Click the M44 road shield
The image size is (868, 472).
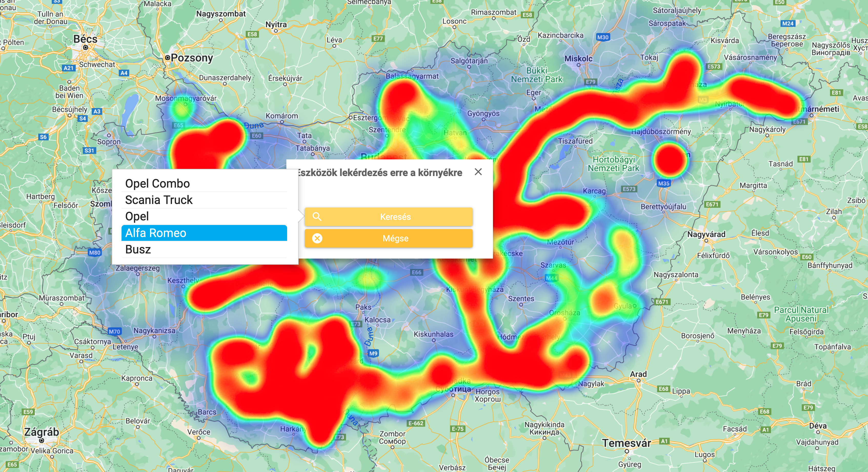[x=552, y=278]
